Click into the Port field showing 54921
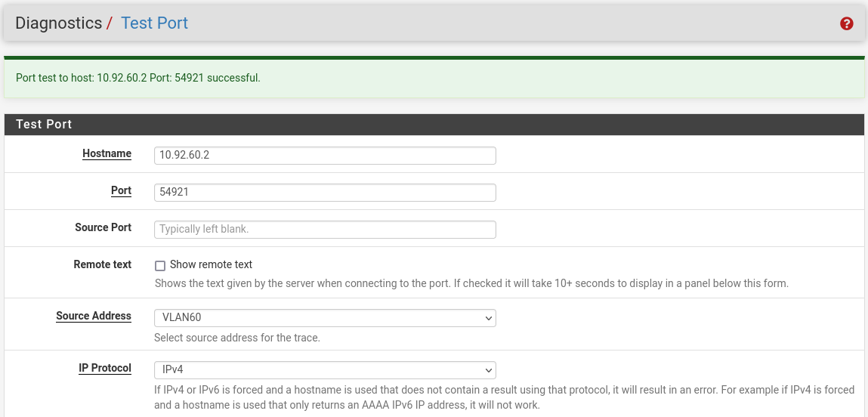This screenshot has width=868, height=417. [x=325, y=193]
